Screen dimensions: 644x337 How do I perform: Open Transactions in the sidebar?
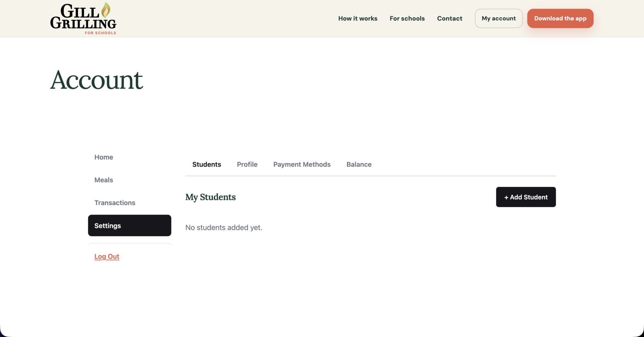(115, 203)
